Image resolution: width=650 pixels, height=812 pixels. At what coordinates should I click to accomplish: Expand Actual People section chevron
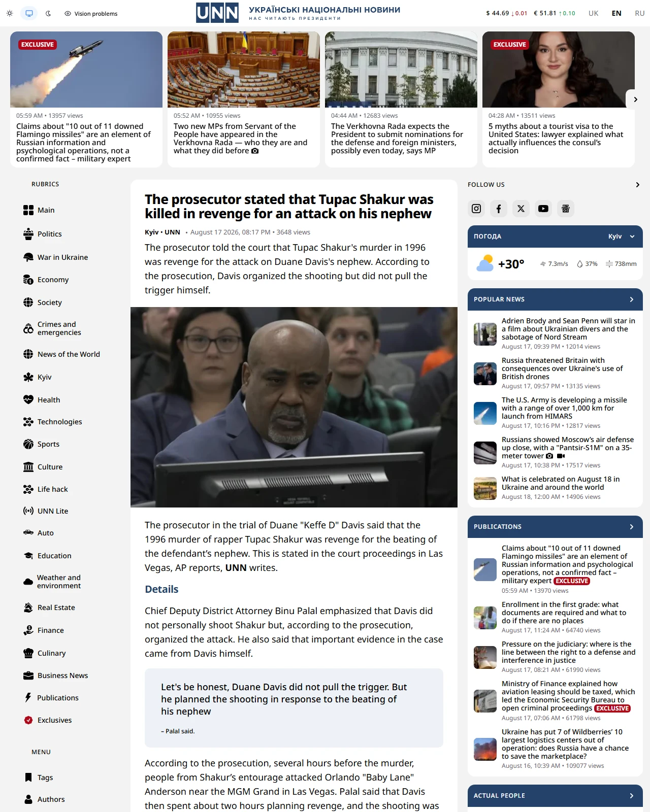632,796
